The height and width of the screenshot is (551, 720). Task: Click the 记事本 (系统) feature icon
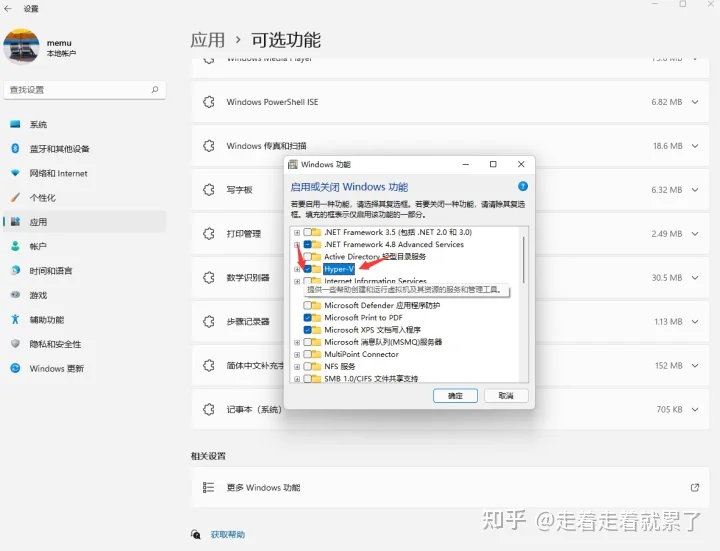pos(209,409)
